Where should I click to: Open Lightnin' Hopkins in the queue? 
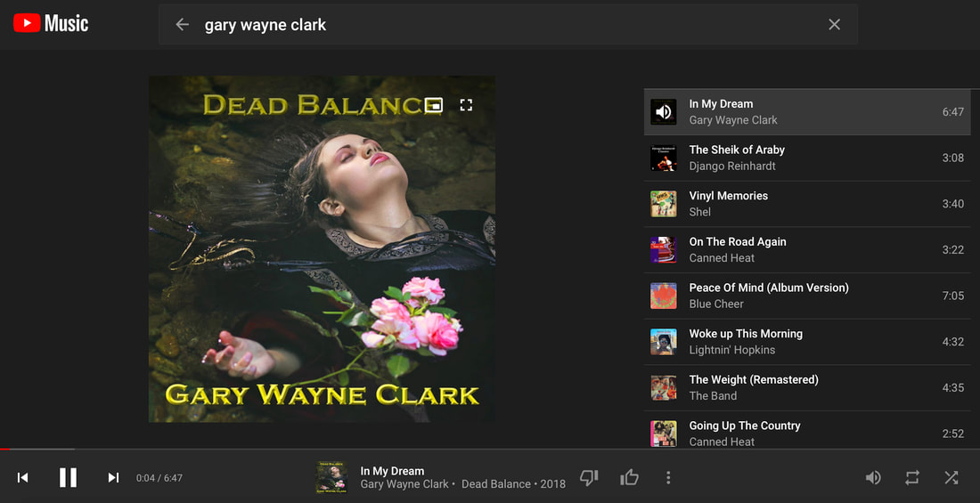click(731, 350)
